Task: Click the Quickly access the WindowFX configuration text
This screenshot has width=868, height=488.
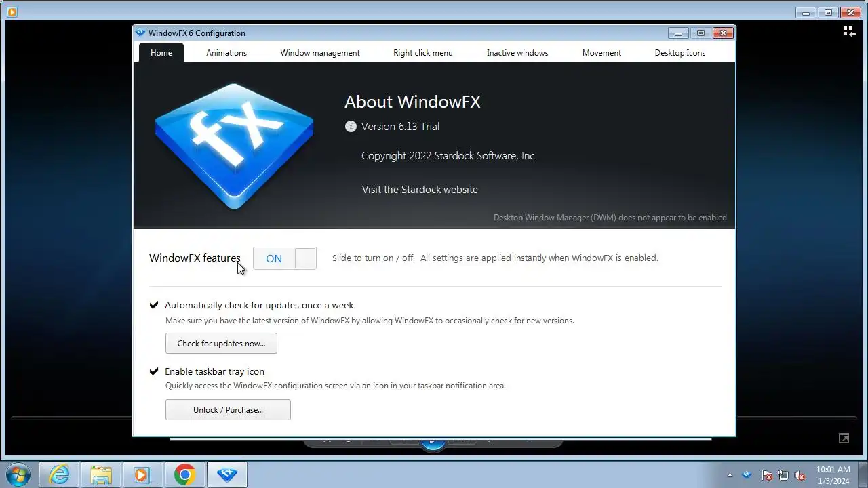Action: [x=336, y=386]
